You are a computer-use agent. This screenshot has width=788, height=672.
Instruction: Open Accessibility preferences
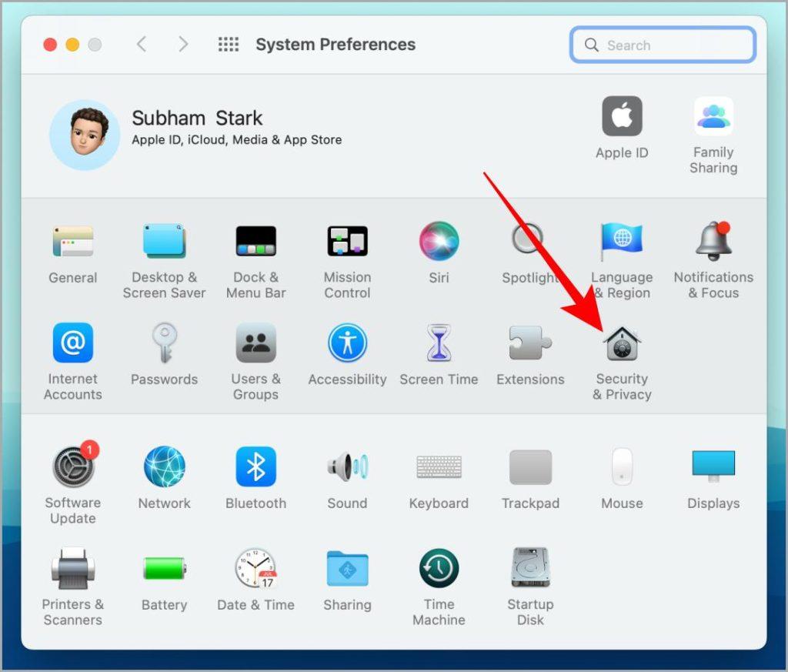click(x=347, y=343)
